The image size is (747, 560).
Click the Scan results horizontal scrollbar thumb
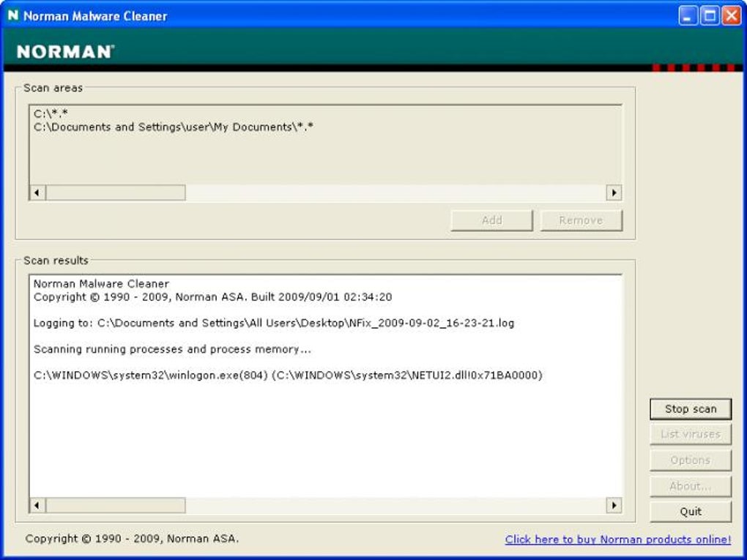115,505
